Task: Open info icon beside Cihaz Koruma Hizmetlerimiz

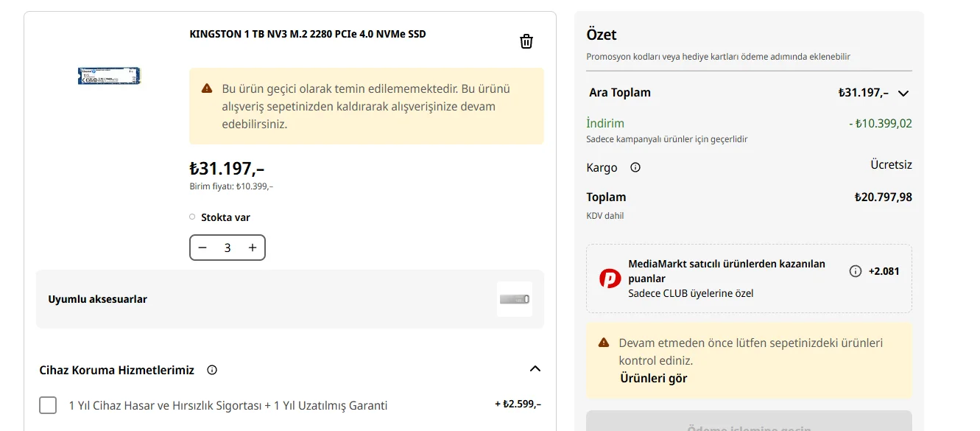Action: coord(212,370)
